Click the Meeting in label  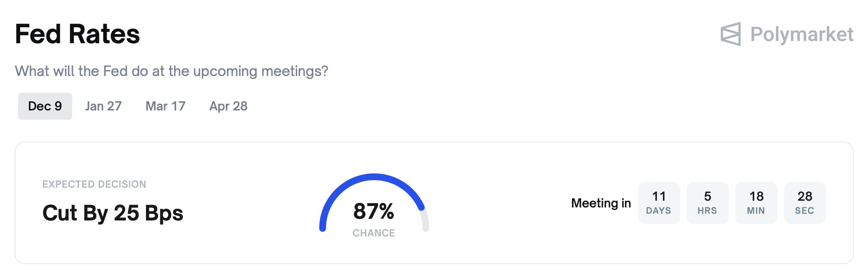(601, 203)
